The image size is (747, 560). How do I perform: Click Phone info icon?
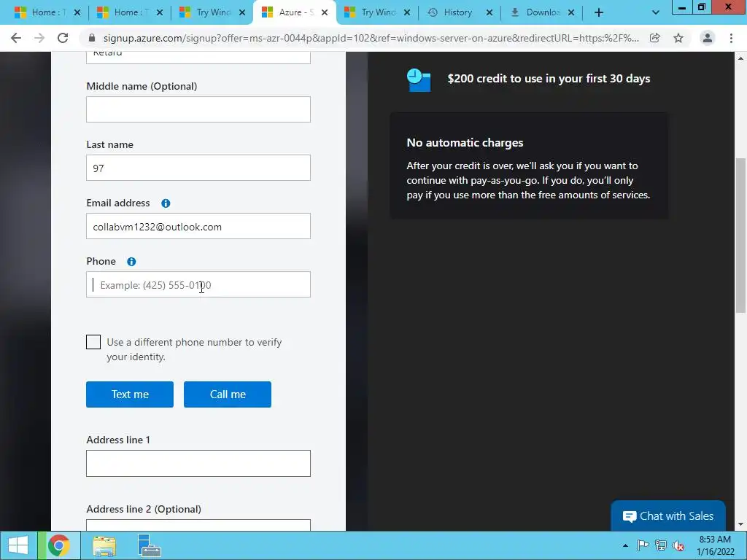point(131,262)
